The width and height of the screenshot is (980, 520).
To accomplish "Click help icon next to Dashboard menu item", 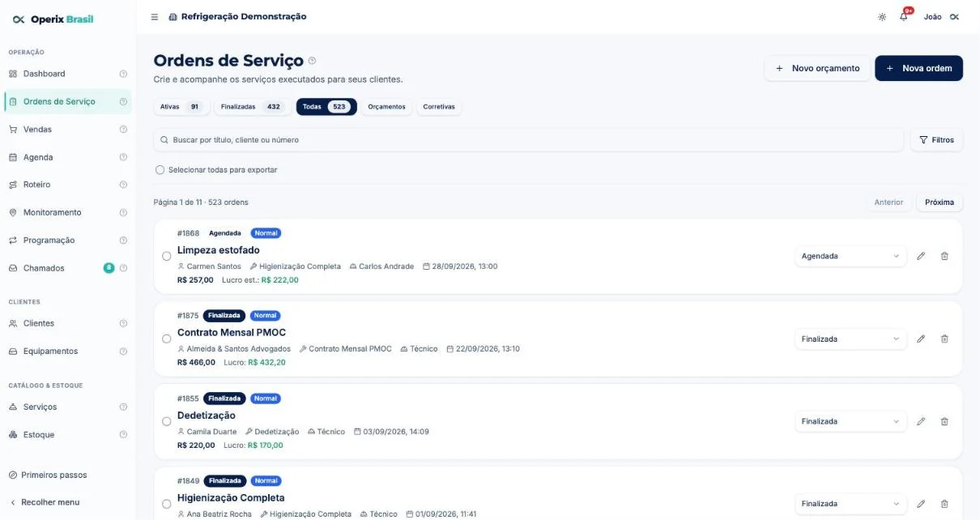I will tap(123, 74).
